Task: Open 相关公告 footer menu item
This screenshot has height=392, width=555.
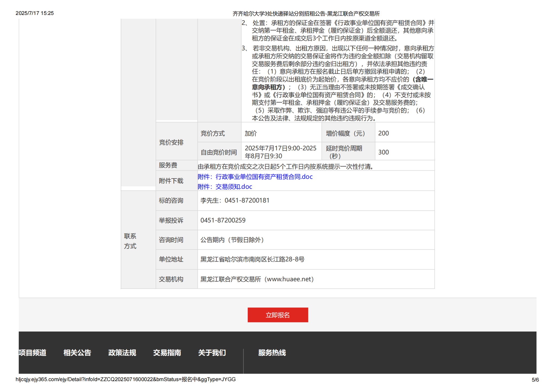Action: 77,352
